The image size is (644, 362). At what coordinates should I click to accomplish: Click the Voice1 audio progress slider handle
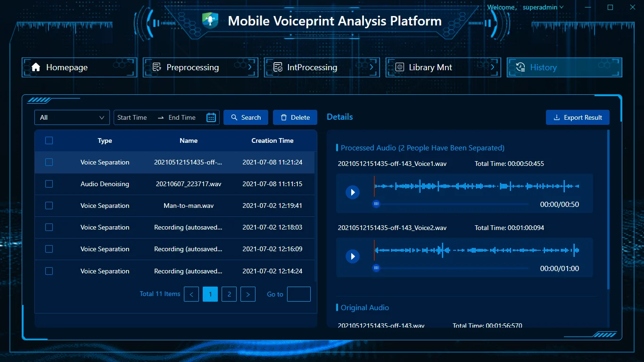[376, 204]
